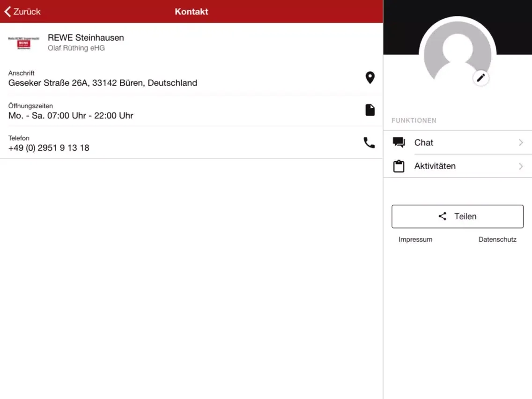Open map via the location pin icon
The image size is (532, 399).
(370, 78)
